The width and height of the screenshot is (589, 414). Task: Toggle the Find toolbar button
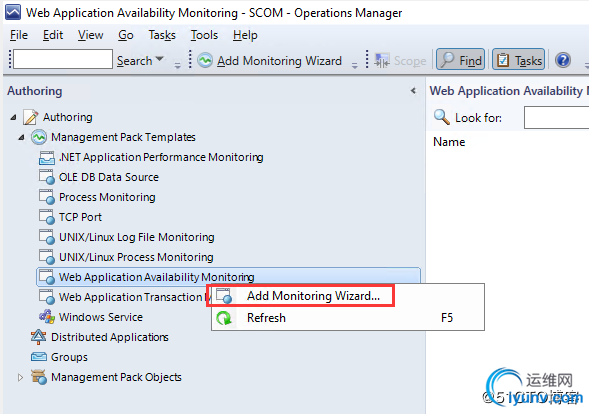coord(461,59)
